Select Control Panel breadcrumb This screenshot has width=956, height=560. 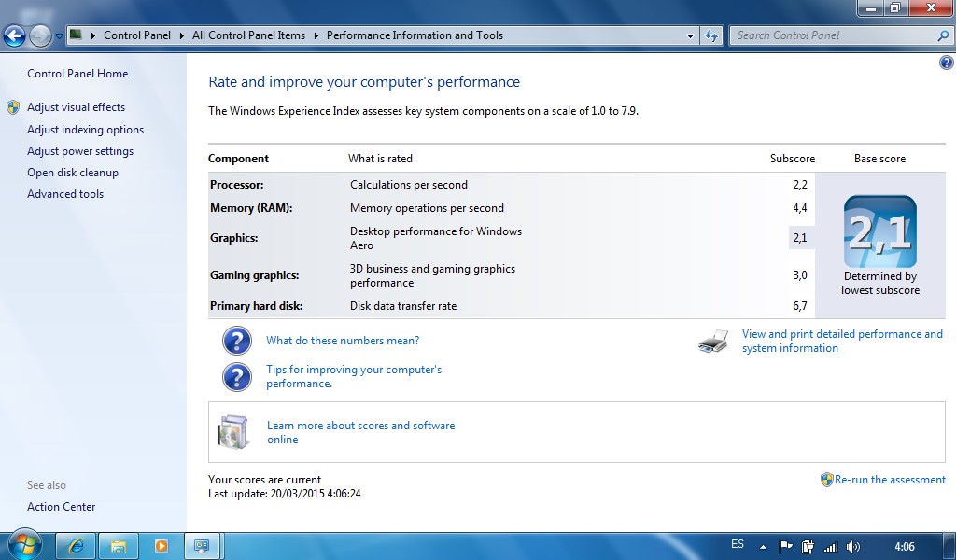pyautogui.click(x=137, y=35)
